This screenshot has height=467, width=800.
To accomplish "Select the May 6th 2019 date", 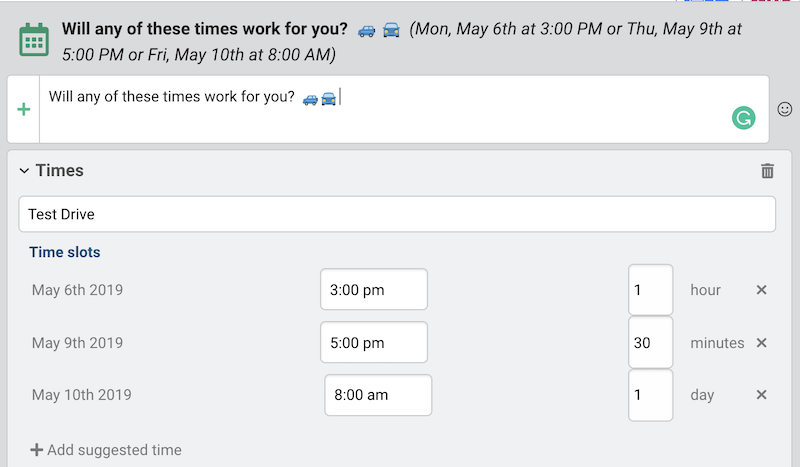I will tap(77, 290).
